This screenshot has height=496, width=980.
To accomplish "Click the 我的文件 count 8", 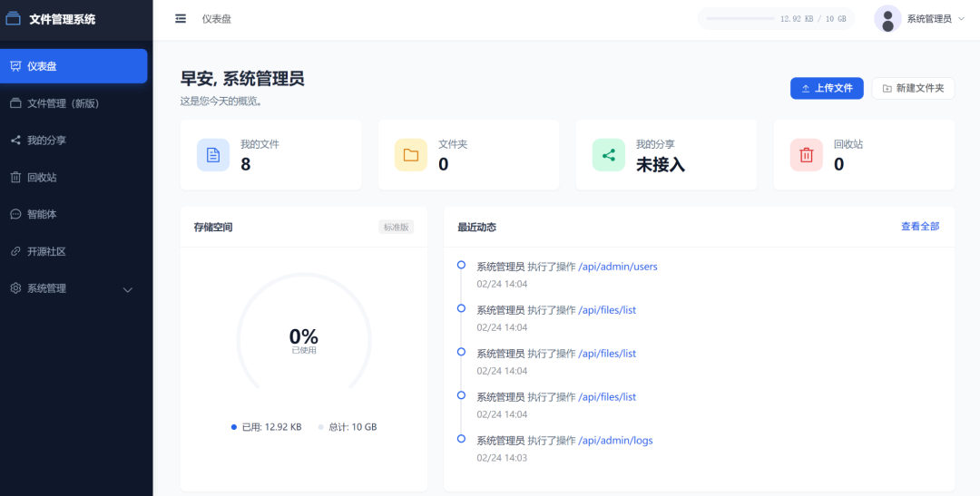I will point(246,164).
